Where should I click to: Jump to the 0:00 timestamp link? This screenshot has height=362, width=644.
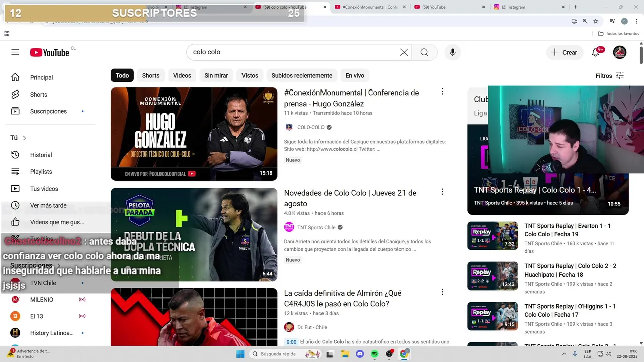[x=291, y=342]
